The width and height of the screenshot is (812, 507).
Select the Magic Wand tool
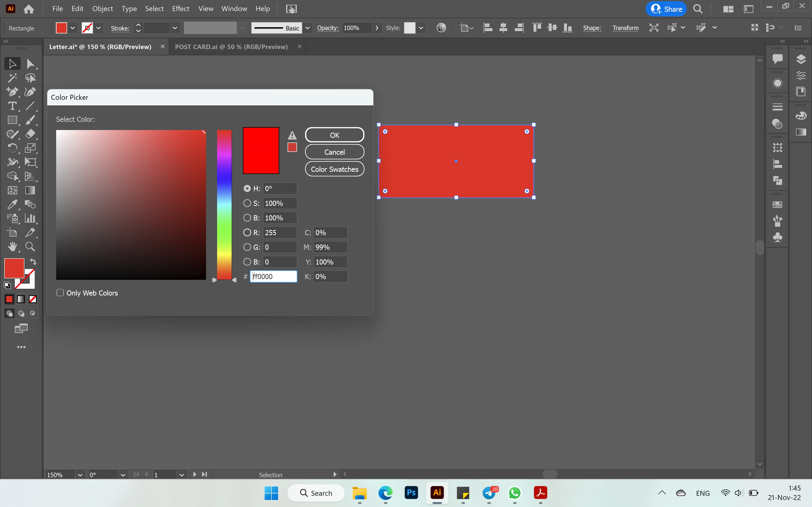(x=12, y=78)
